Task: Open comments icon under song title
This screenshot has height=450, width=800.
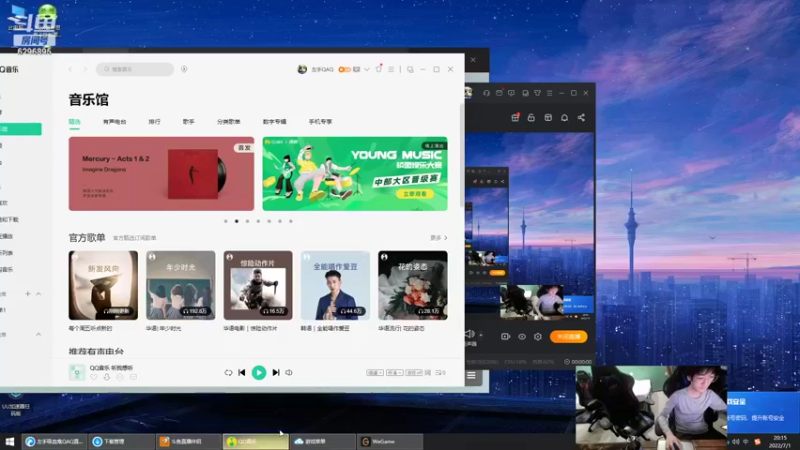Action: click(x=133, y=377)
